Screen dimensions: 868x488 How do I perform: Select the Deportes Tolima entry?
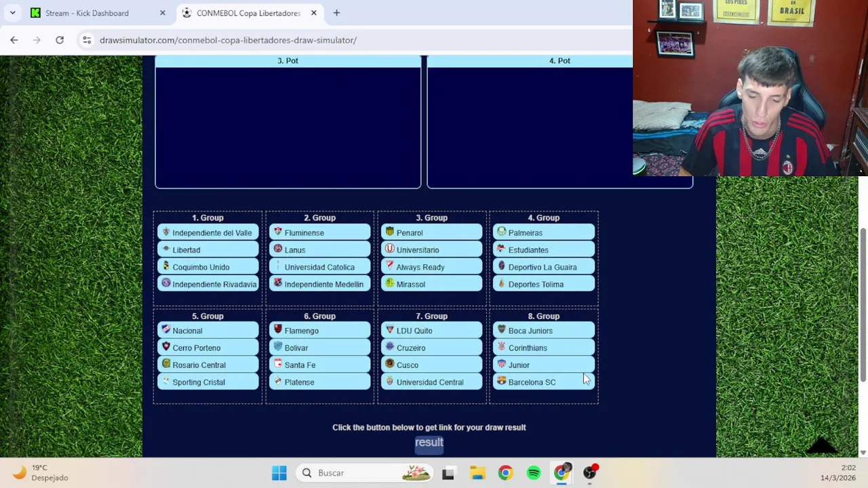point(544,284)
